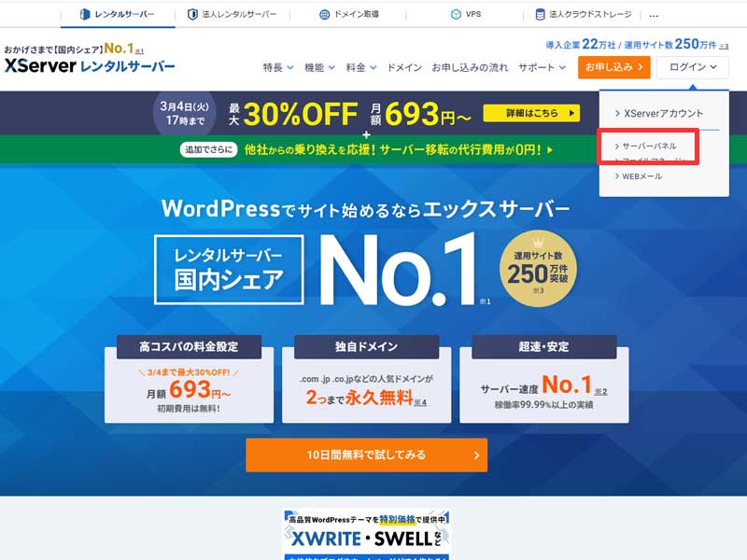
Task: Choose XServerアカウント from the login menu
Action: click(x=659, y=113)
